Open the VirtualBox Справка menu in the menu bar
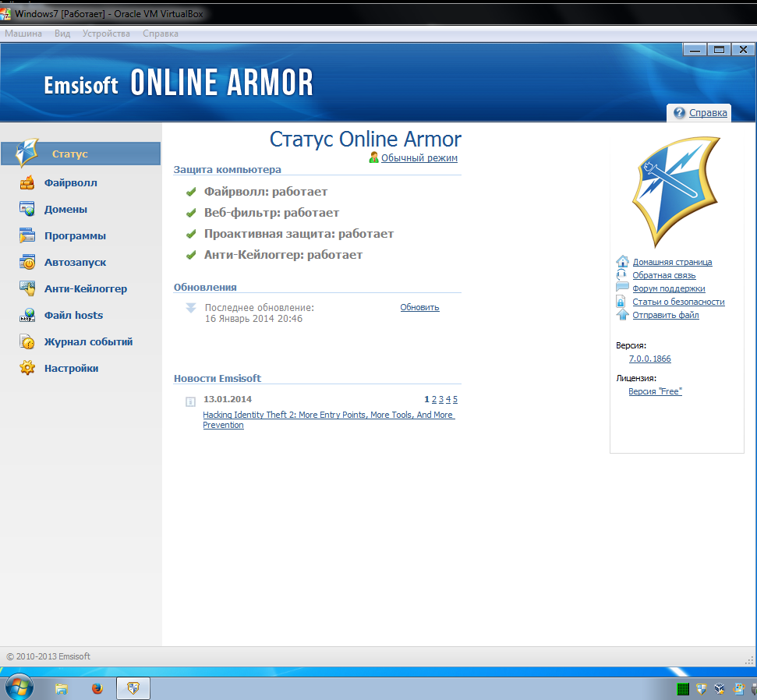 [x=161, y=34]
